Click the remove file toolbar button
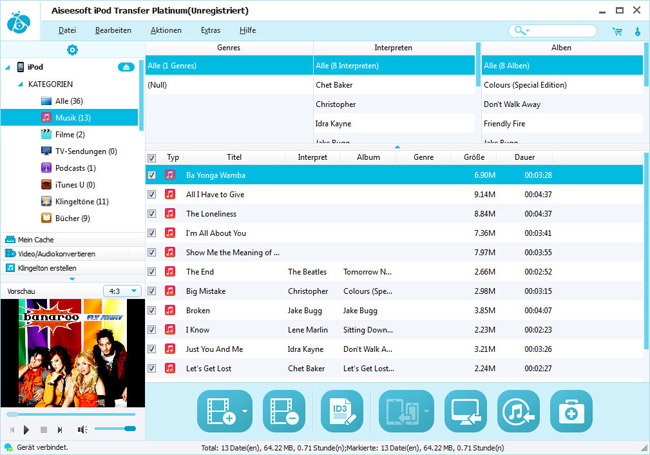650x455 pixels. point(284,411)
